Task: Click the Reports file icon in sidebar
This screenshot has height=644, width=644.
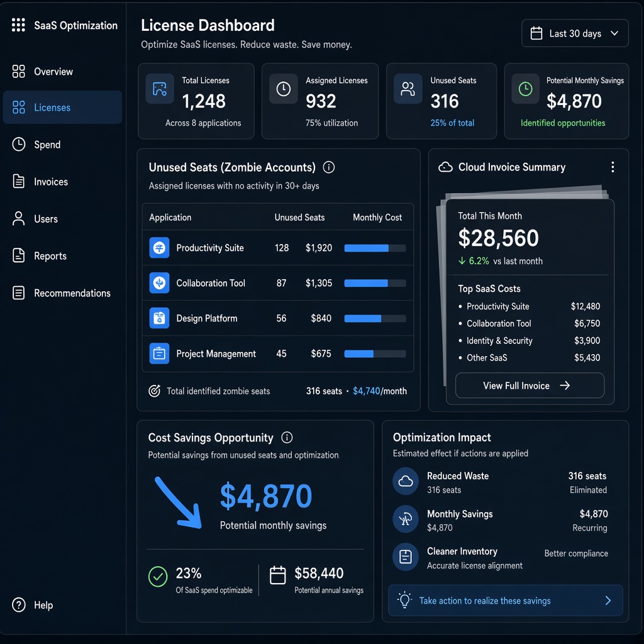Action: 18,255
